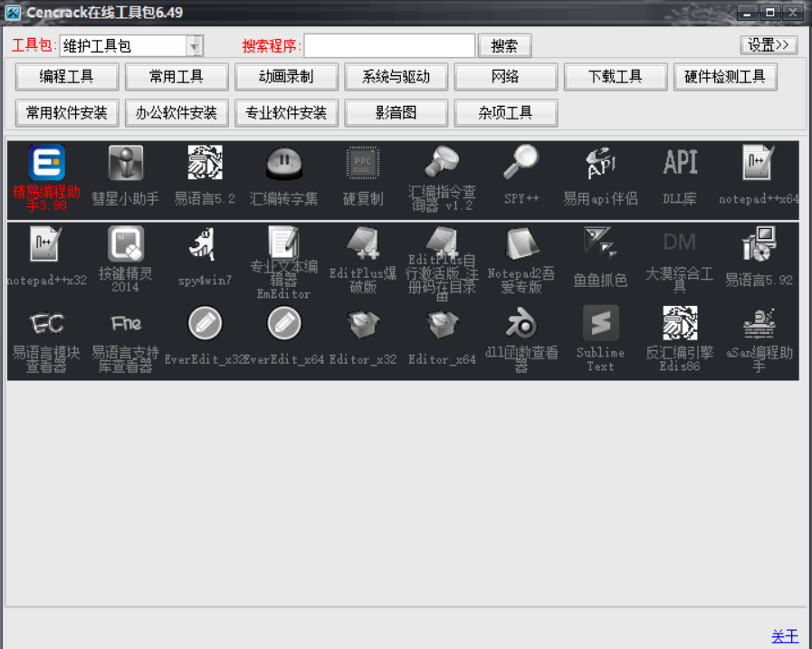This screenshot has width=812, height=649.
Task: Open 常用软件安装 category
Action: (67, 113)
